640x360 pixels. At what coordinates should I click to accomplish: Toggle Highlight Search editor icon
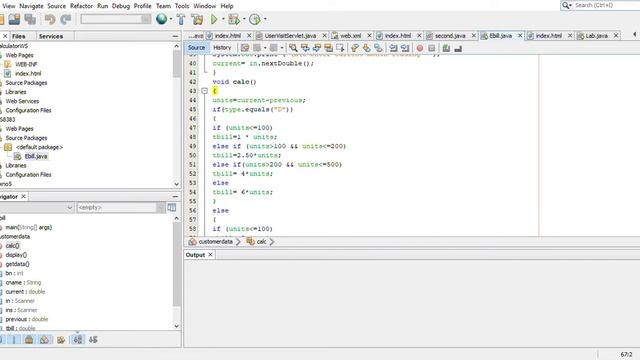pos(328,48)
